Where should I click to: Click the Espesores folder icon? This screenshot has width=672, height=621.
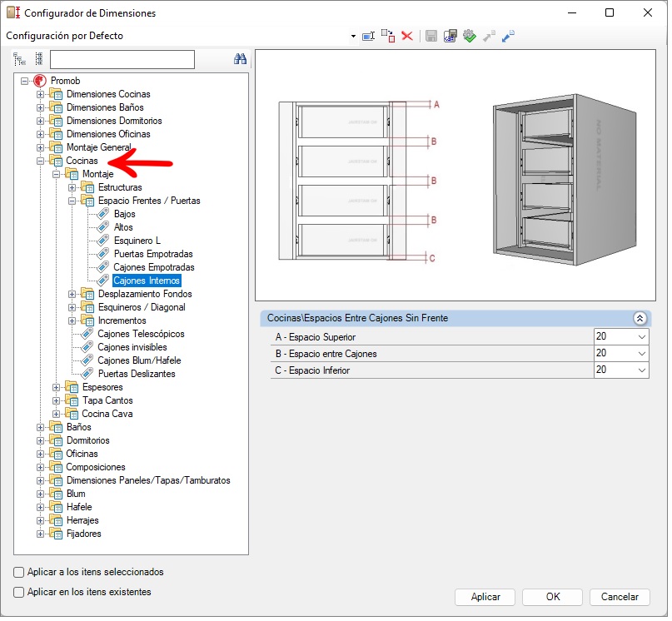[72, 387]
